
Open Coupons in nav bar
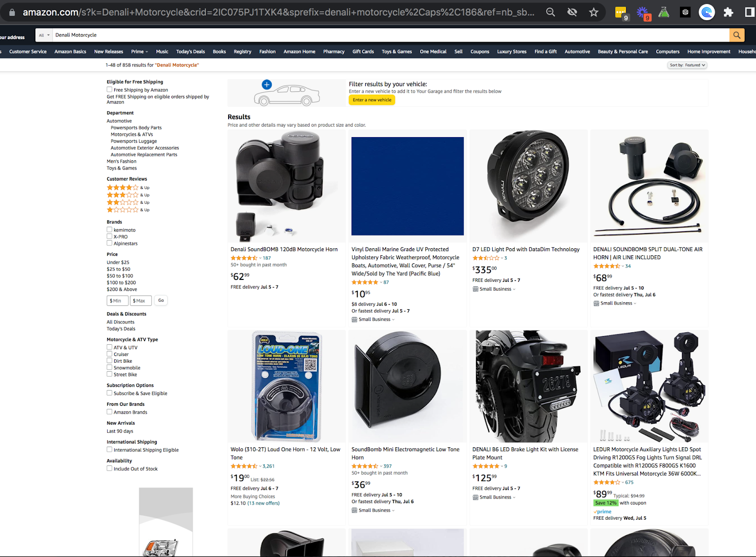pyautogui.click(x=480, y=52)
